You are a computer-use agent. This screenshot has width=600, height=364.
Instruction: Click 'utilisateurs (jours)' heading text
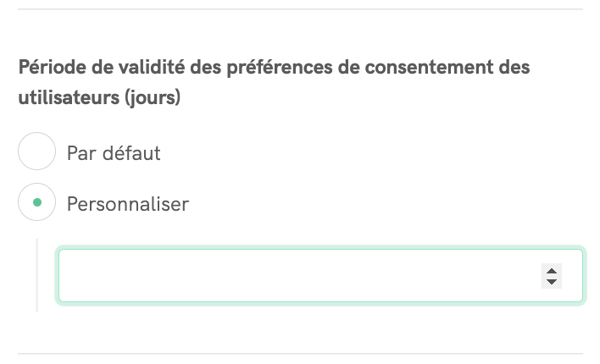pyautogui.click(x=99, y=97)
